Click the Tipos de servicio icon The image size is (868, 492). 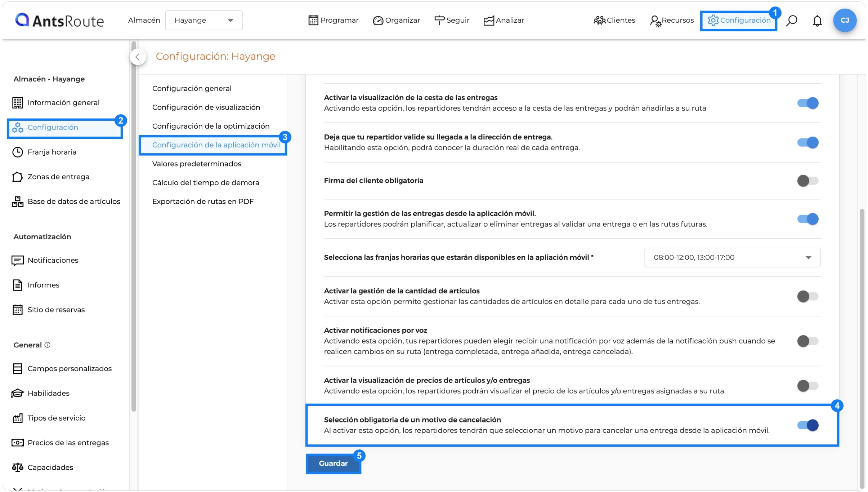[17, 418]
